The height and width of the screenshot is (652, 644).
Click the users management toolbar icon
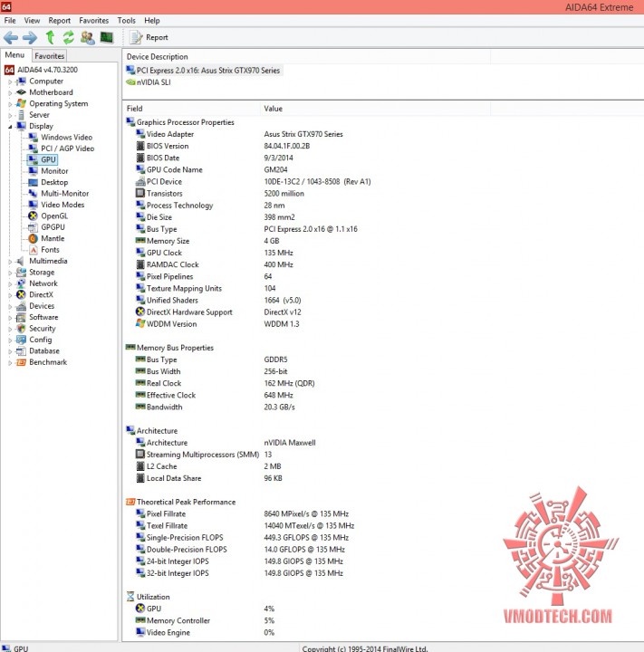pyautogui.click(x=87, y=37)
